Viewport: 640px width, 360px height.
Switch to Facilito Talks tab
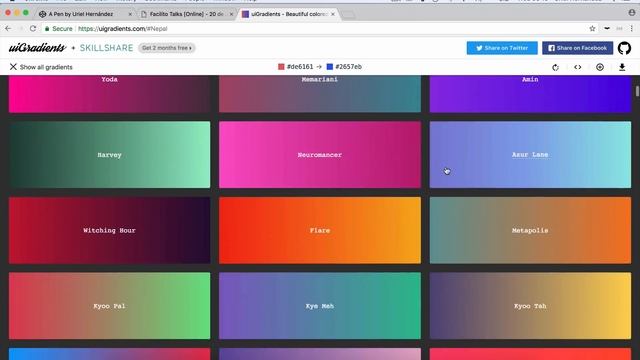click(x=187, y=14)
